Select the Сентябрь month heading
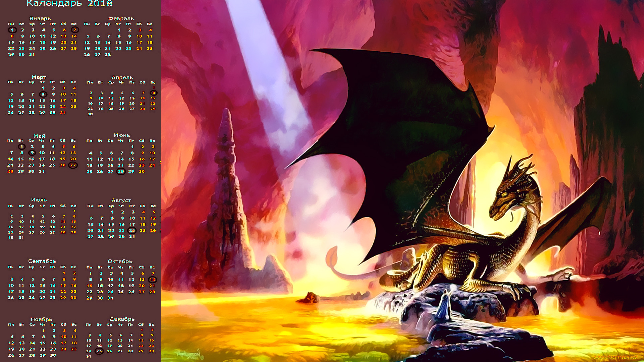 (42, 261)
